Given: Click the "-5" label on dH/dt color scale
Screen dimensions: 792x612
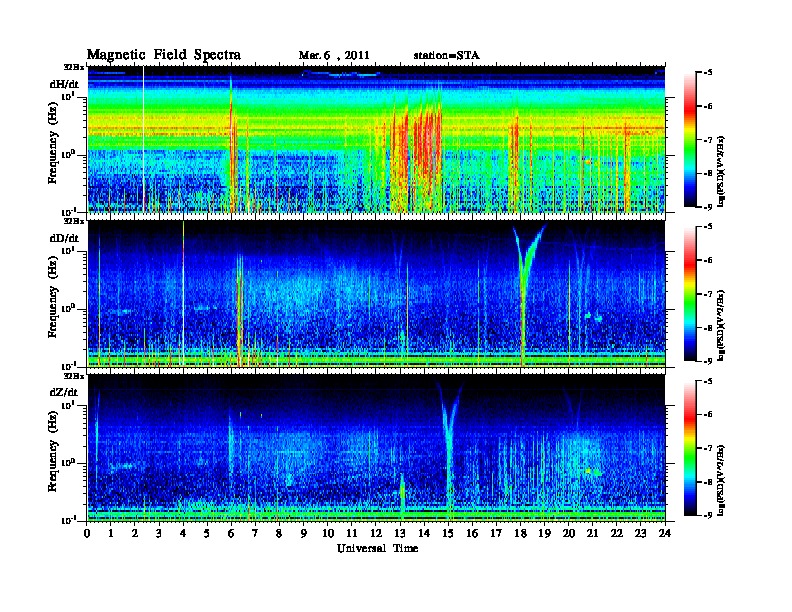Looking at the screenshot, I should 708,73.
